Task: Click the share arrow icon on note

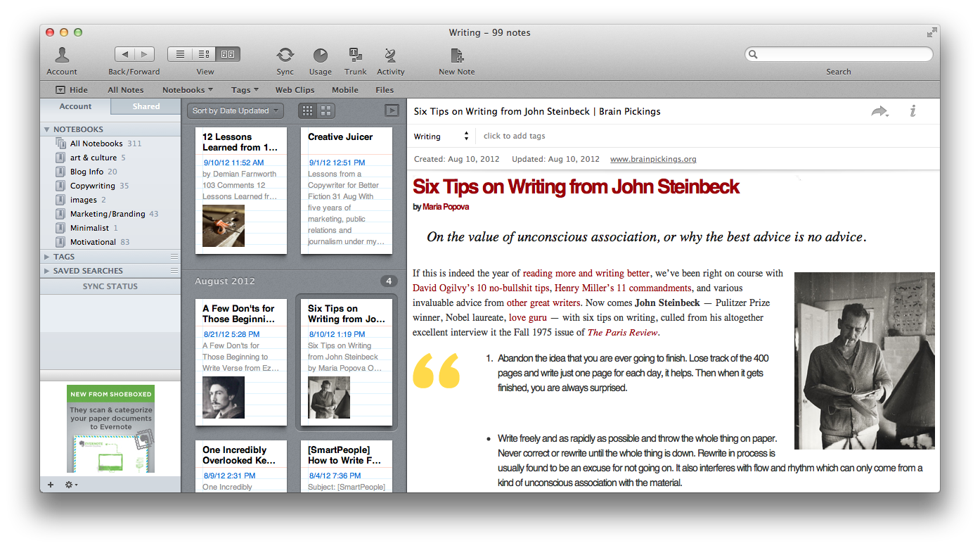Action: click(x=879, y=111)
